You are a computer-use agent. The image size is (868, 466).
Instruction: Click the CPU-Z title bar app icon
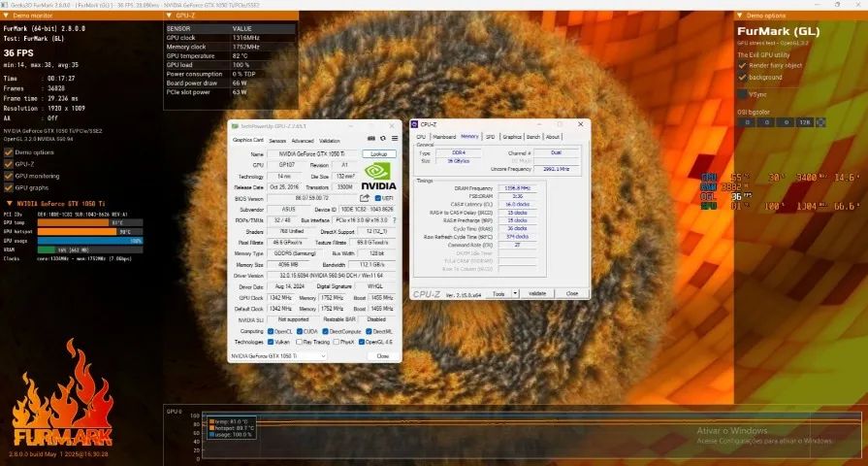tap(414, 124)
